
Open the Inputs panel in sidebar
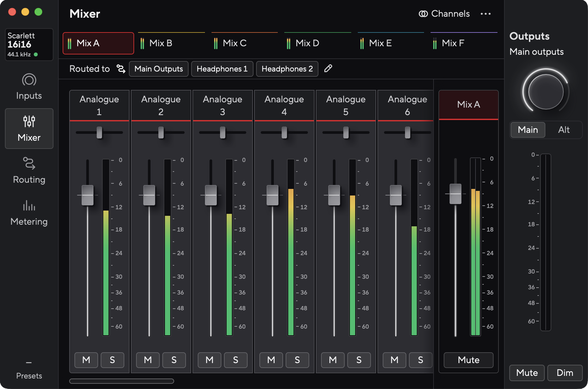point(29,87)
